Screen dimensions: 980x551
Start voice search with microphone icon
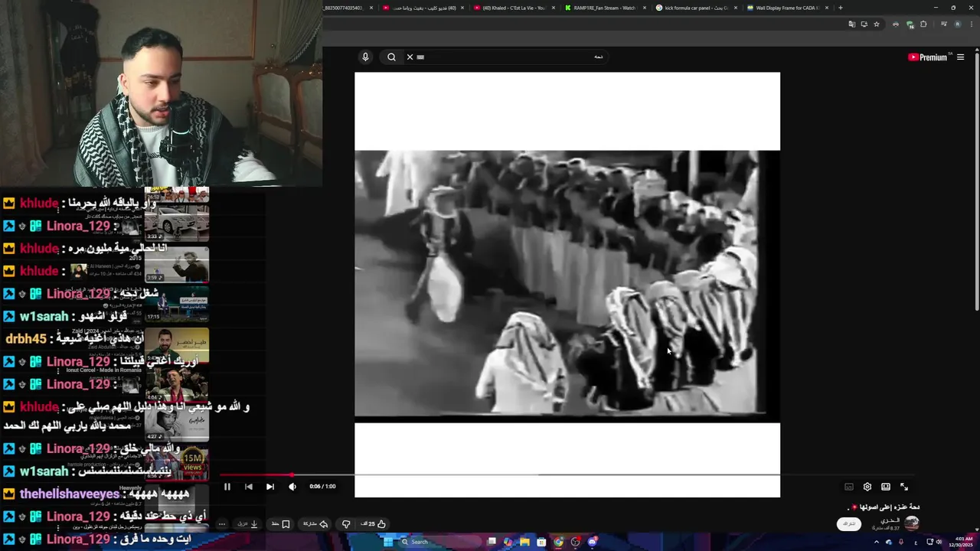coord(365,57)
